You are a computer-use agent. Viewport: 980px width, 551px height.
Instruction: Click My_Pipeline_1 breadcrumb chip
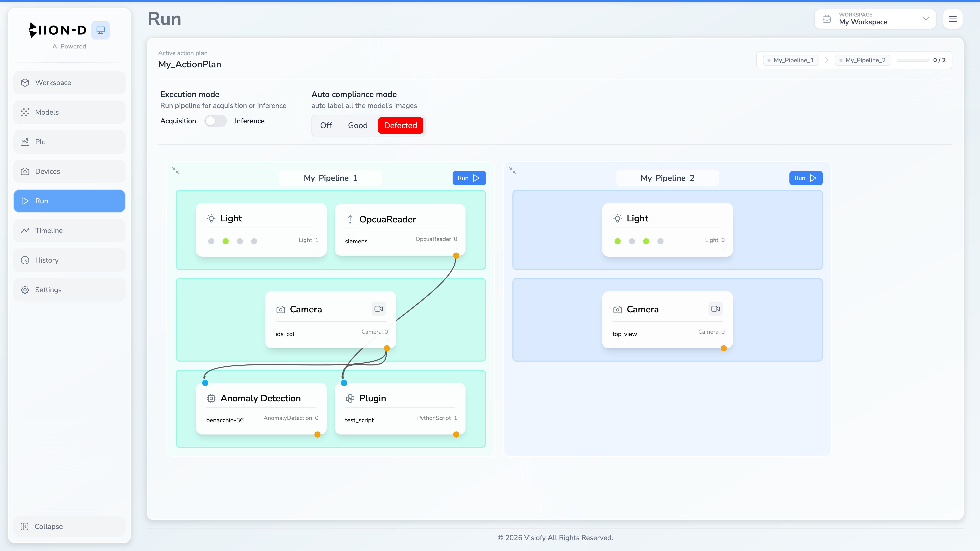point(790,60)
